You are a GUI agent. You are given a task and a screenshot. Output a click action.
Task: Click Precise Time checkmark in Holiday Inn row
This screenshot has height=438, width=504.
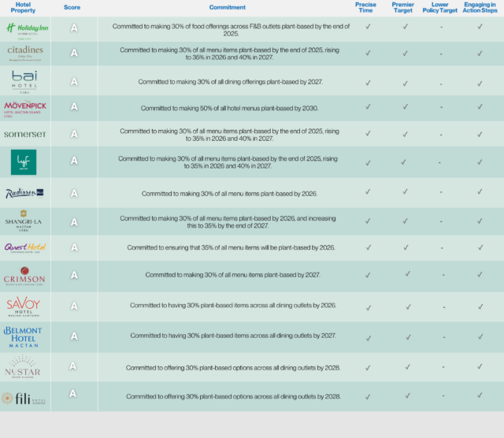coord(367,27)
